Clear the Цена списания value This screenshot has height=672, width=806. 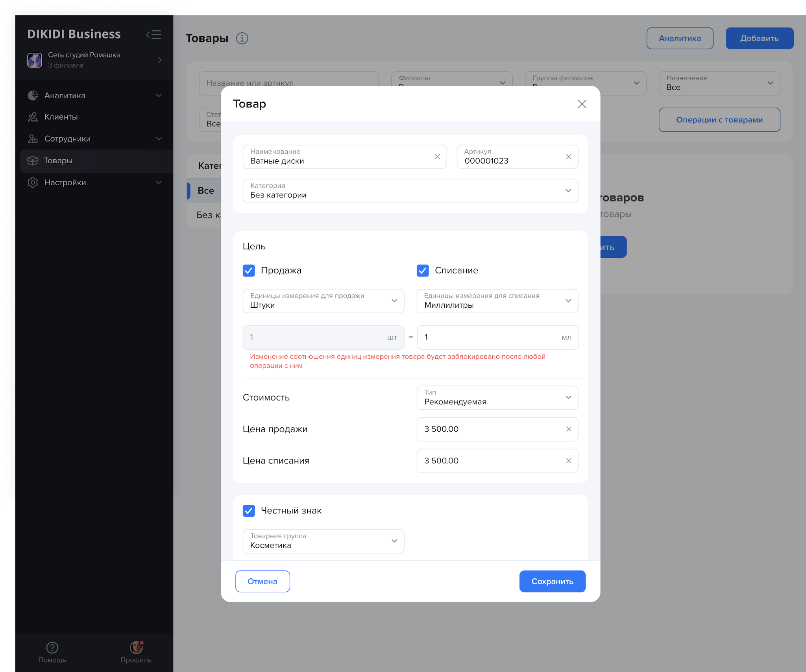pos(569,461)
